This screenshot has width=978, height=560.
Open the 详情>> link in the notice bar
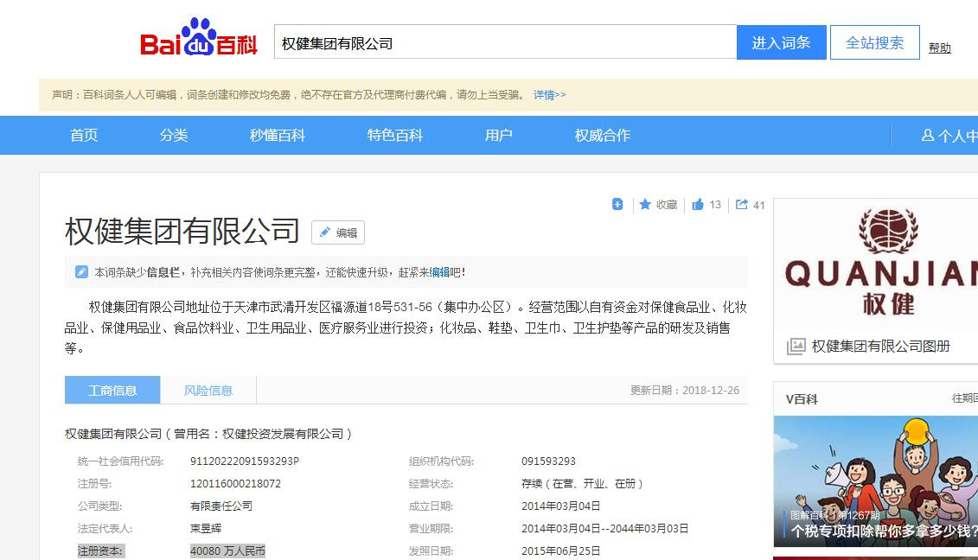pos(549,95)
